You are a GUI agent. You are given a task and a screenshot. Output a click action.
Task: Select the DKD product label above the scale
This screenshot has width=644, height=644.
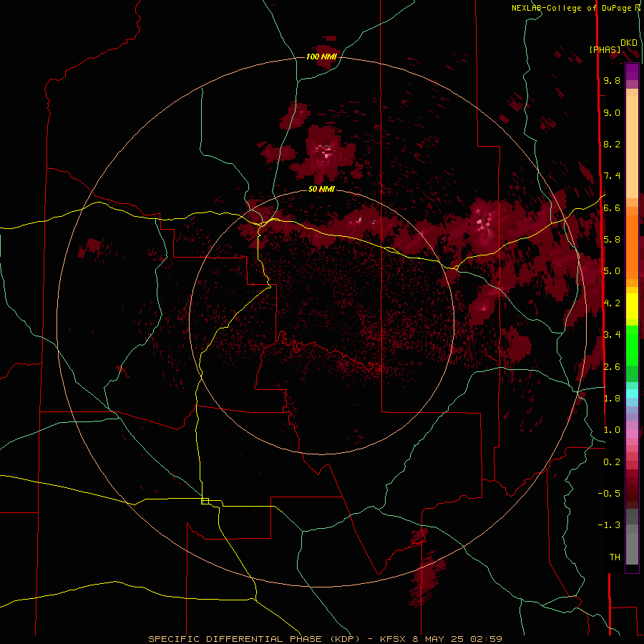629,43
